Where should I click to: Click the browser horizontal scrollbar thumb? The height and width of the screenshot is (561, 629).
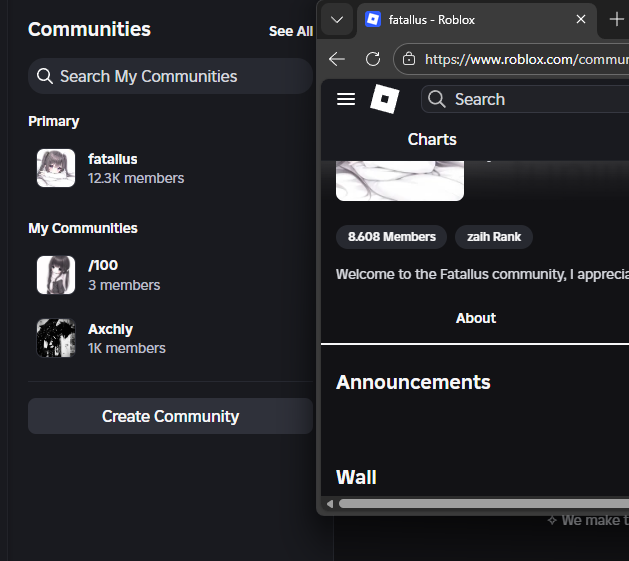(x=484, y=504)
